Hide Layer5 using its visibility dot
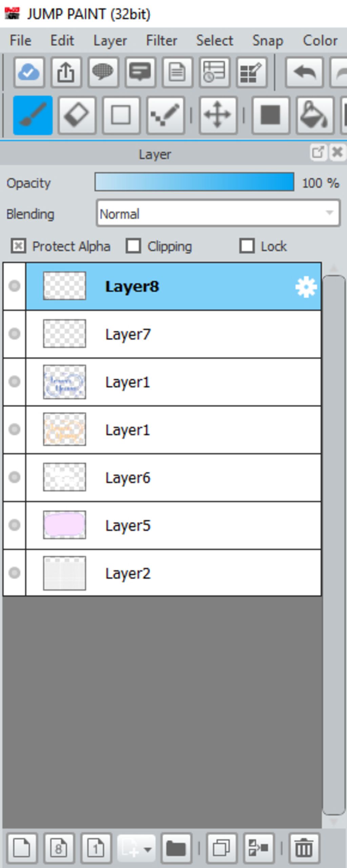347x868 pixels. tap(14, 525)
